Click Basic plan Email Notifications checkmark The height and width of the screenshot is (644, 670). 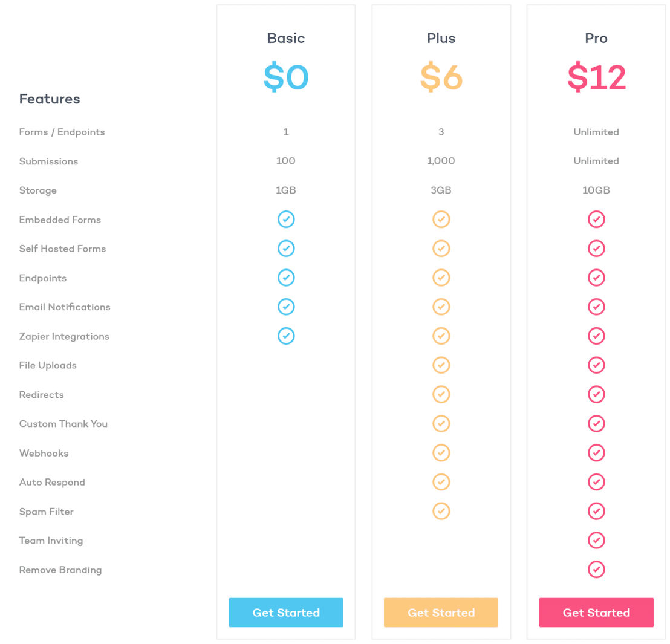point(286,307)
